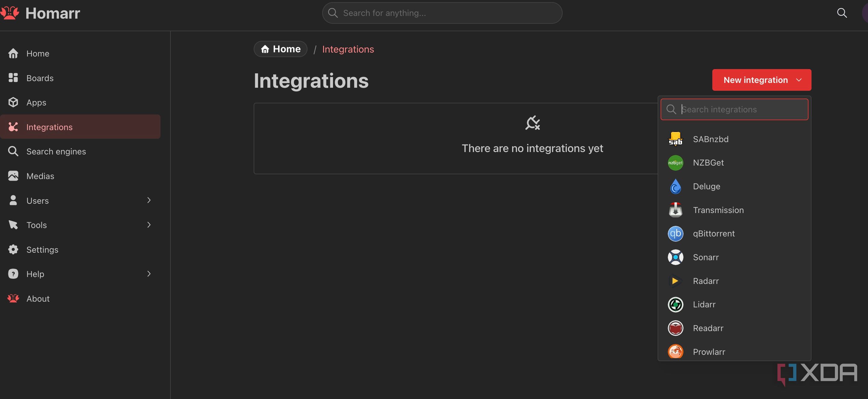Click the Readarr red book icon
The image size is (868, 399).
pos(675,328)
